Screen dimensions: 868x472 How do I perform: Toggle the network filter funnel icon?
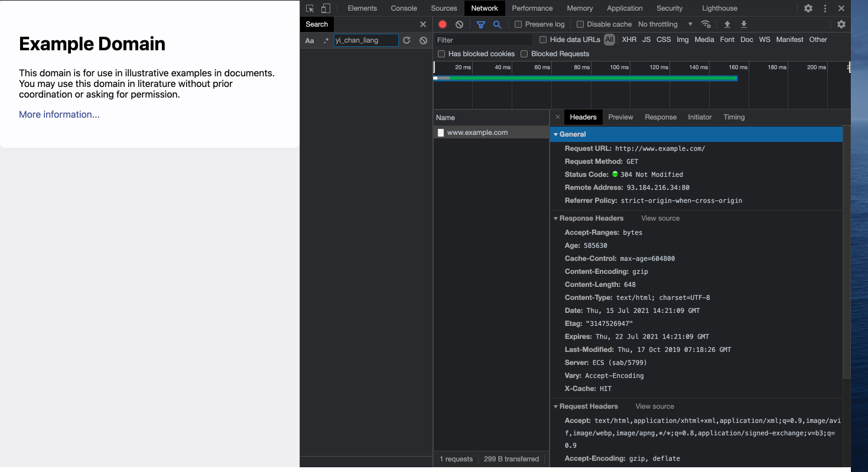pyautogui.click(x=481, y=24)
